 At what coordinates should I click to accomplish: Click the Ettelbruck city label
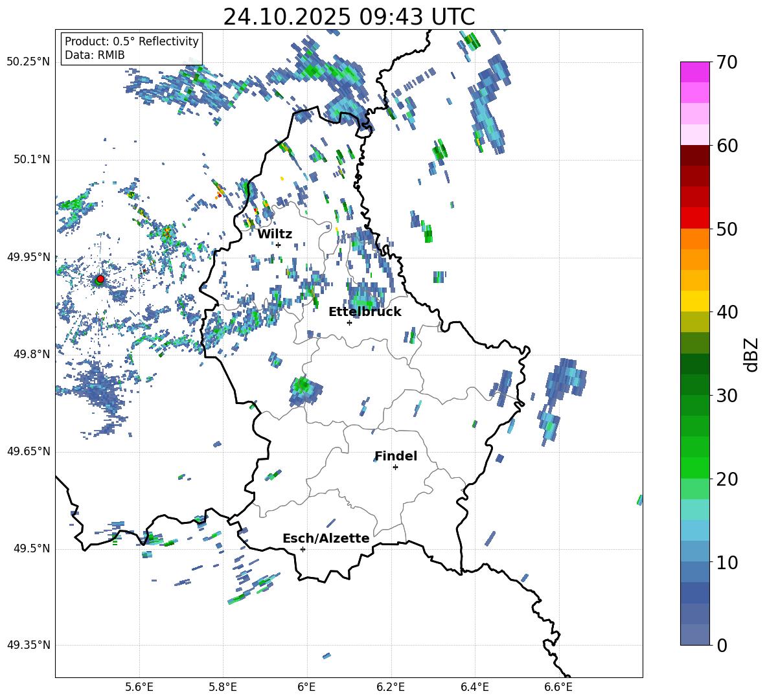pyautogui.click(x=365, y=312)
